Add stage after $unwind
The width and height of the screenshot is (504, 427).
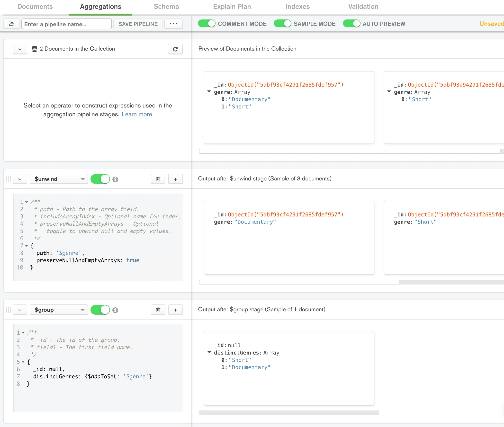tap(175, 179)
